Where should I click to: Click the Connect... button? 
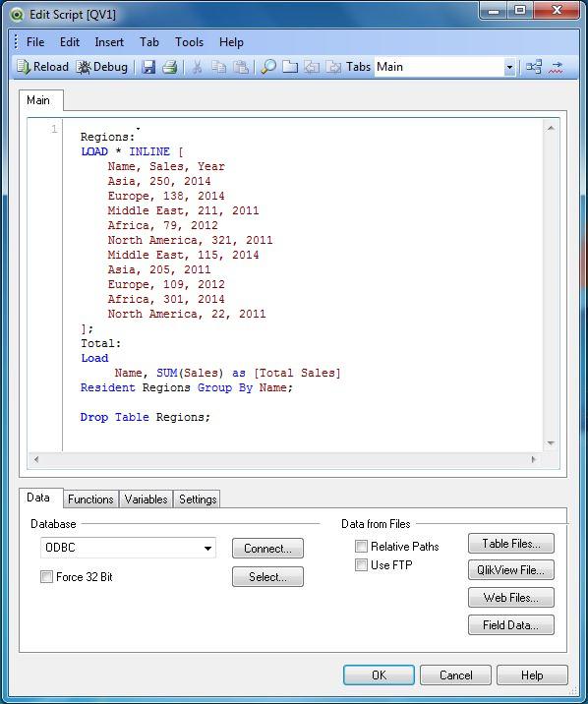pos(268,549)
